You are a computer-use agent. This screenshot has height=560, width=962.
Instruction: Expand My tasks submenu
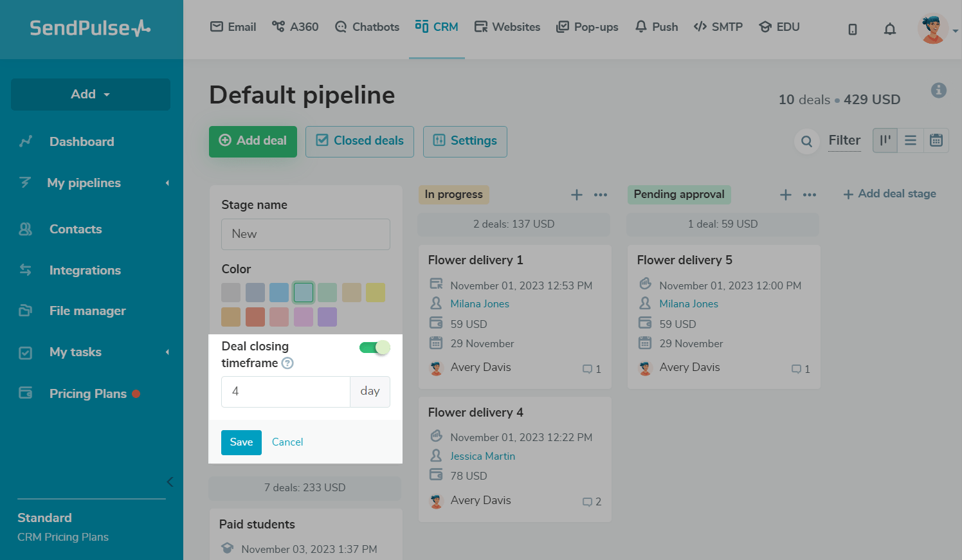167,352
